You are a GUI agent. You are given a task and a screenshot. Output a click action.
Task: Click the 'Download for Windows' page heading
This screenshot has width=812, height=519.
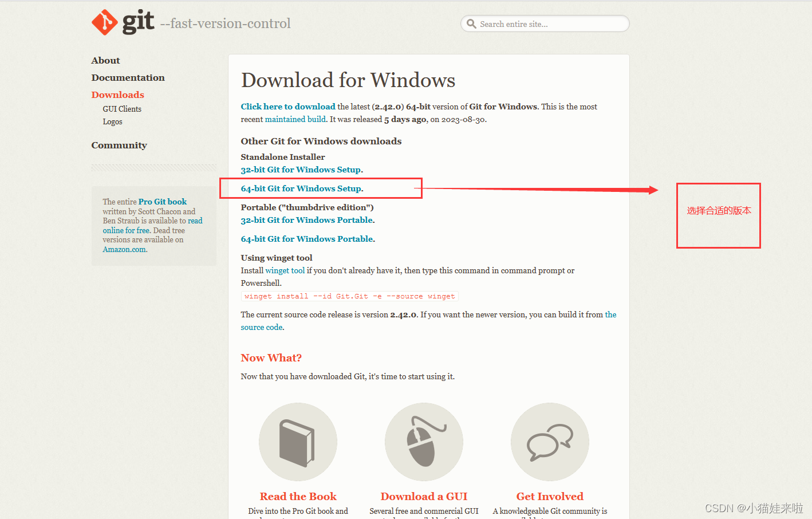click(x=348, y=80)
